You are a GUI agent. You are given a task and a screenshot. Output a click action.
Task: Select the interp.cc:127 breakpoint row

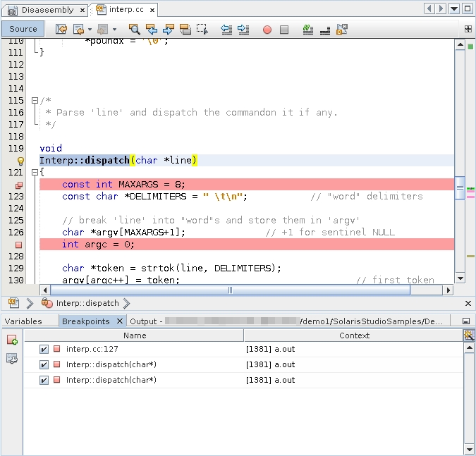tap(244, 349)
